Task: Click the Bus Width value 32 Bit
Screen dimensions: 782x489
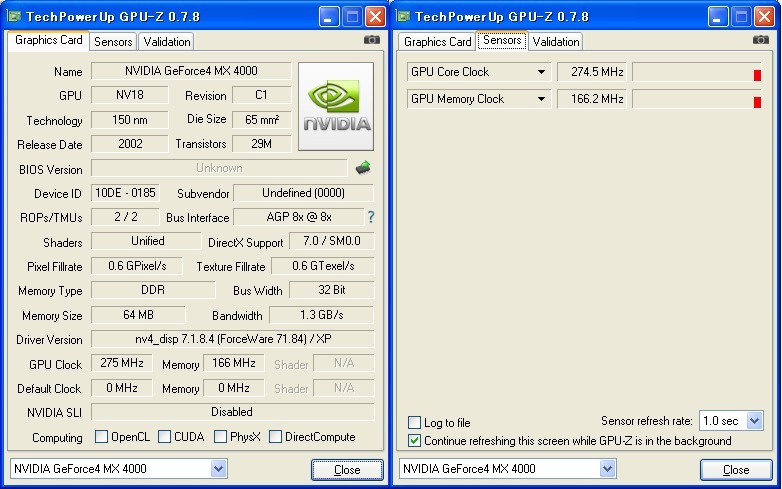Action: (x=332, y=290)
